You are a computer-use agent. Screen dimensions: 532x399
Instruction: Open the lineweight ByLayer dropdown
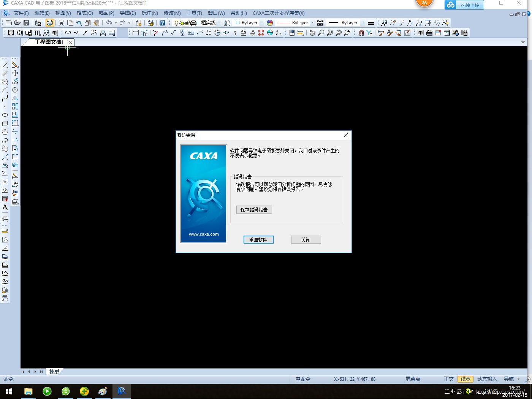tap(363, 23)
